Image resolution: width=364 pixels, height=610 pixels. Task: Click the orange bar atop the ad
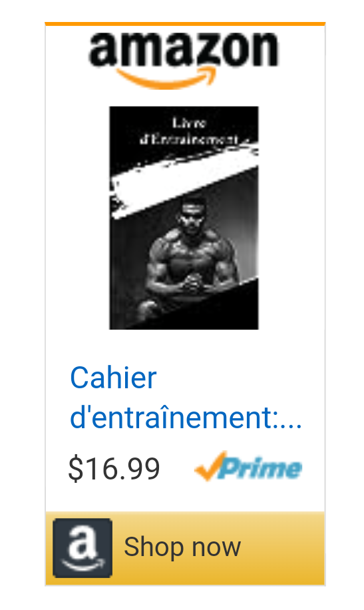(x=185, y=24)
